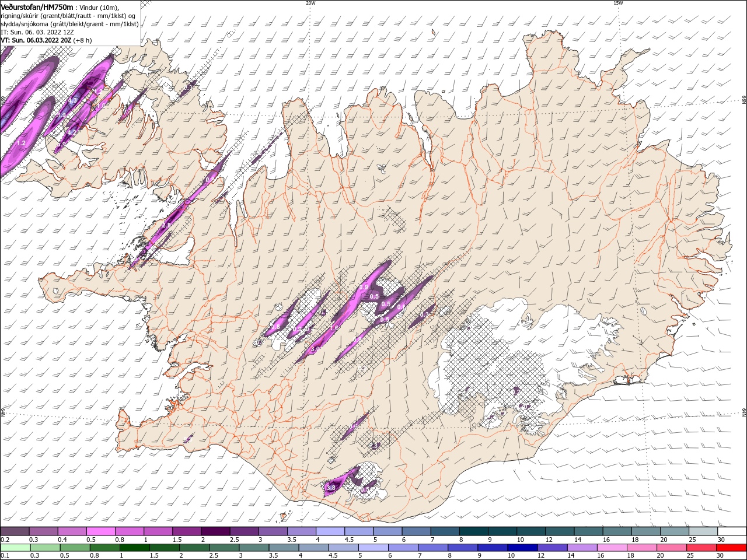Select the valid time 'VT: Sun. 06.03.2022 20Z'
Screen dimensions: 747x560
36,40
